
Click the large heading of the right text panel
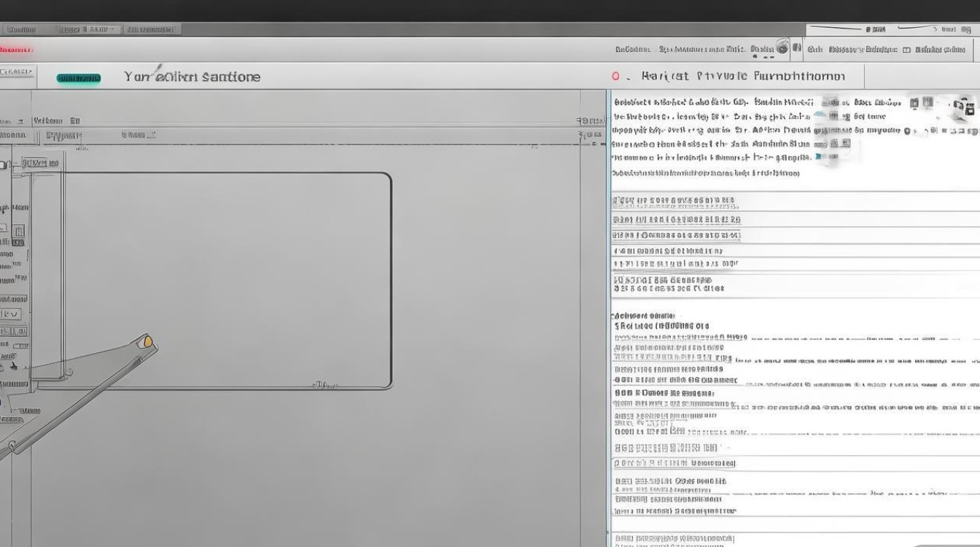743,76
